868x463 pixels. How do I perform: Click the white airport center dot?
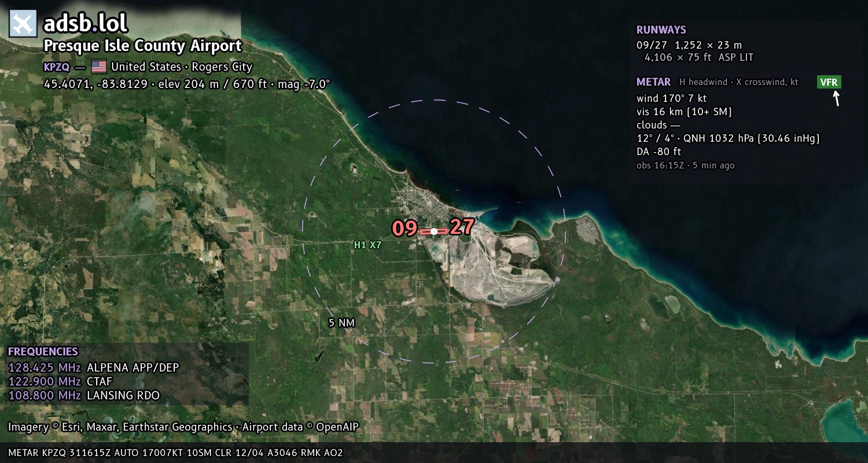(x=434, y=231)
